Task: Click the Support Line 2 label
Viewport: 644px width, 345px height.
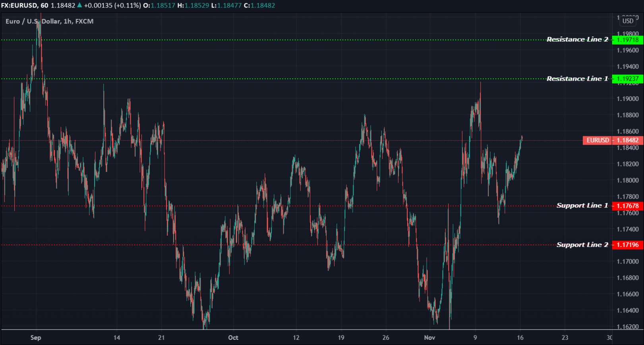Action: click(x=582, y=245)
